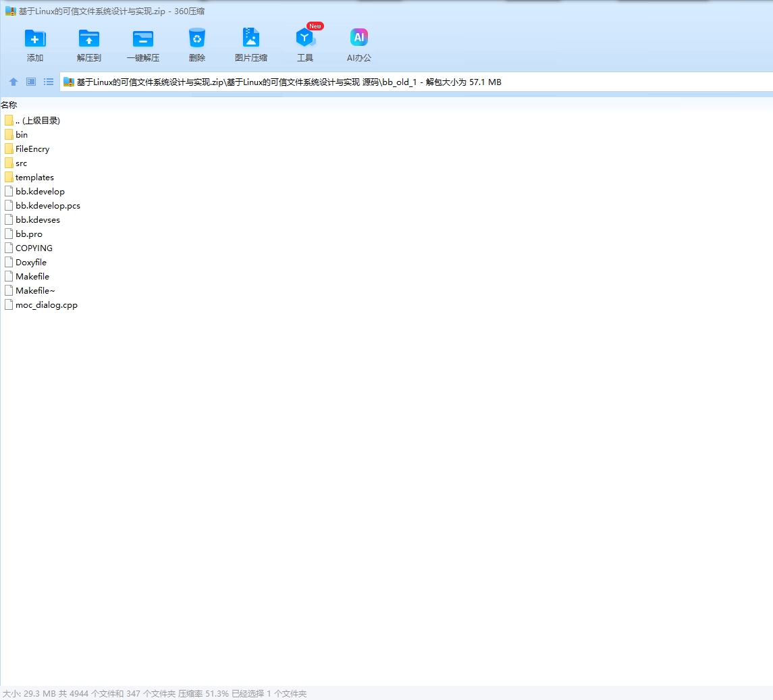Click the 名称 column header
Screen dimensions: 773x700
tap(9, 105)
